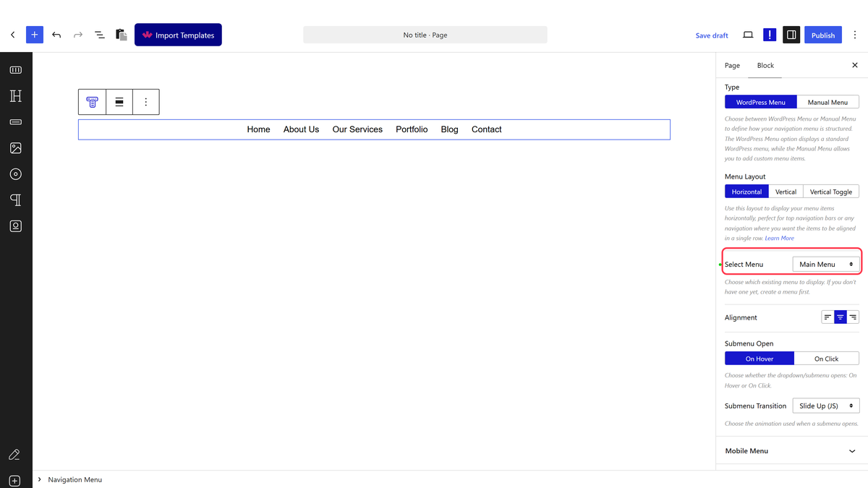Choose WordPress Menu type

pyautogui.click(x=761, y=103)
